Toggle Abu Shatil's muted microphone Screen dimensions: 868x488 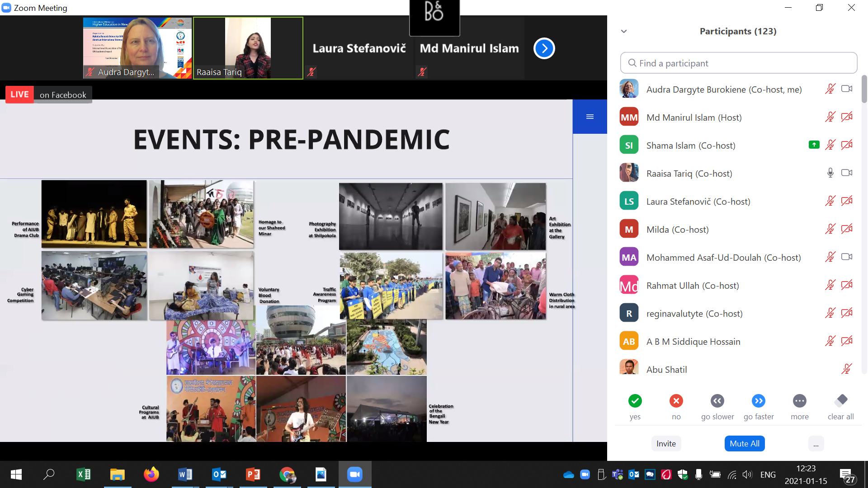[846, 369]
